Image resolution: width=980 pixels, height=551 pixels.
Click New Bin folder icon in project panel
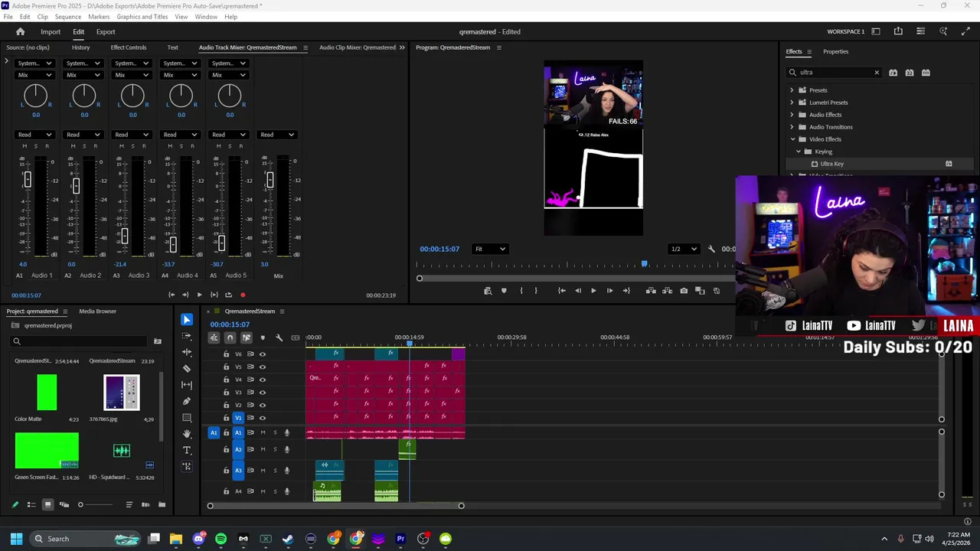162,504
